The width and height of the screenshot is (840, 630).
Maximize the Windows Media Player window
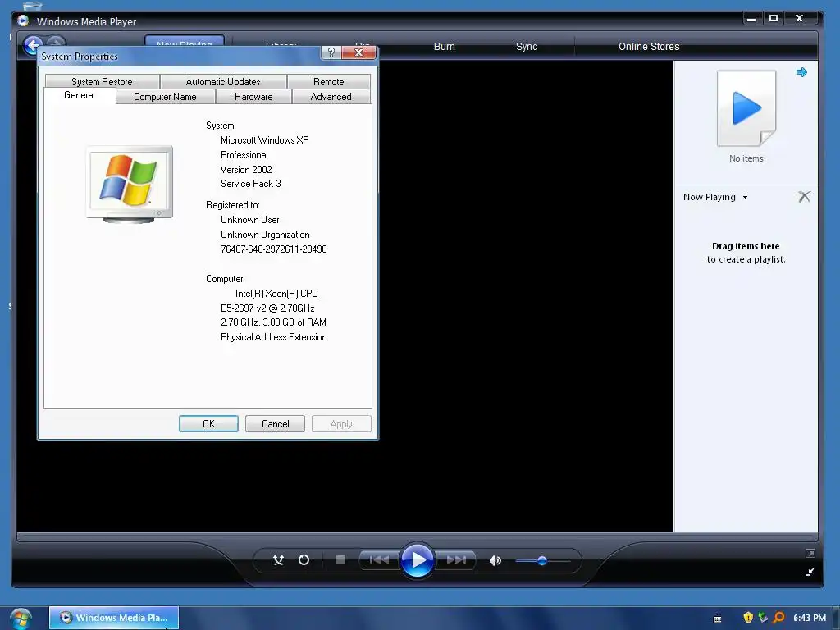[773, 19]
